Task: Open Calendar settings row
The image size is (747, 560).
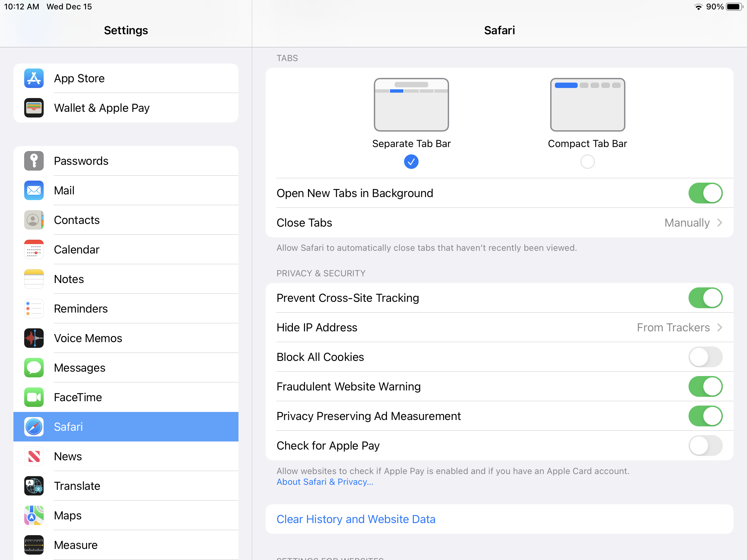Action: [77, 249]
